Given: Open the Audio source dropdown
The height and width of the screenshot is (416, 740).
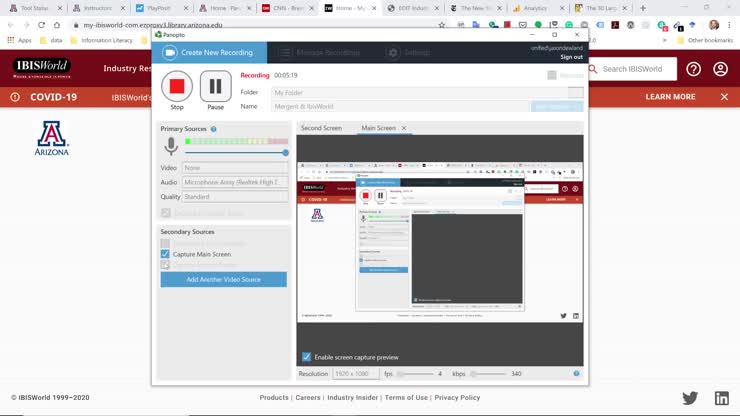Looking at the screenshot, I should pos(235,182).
